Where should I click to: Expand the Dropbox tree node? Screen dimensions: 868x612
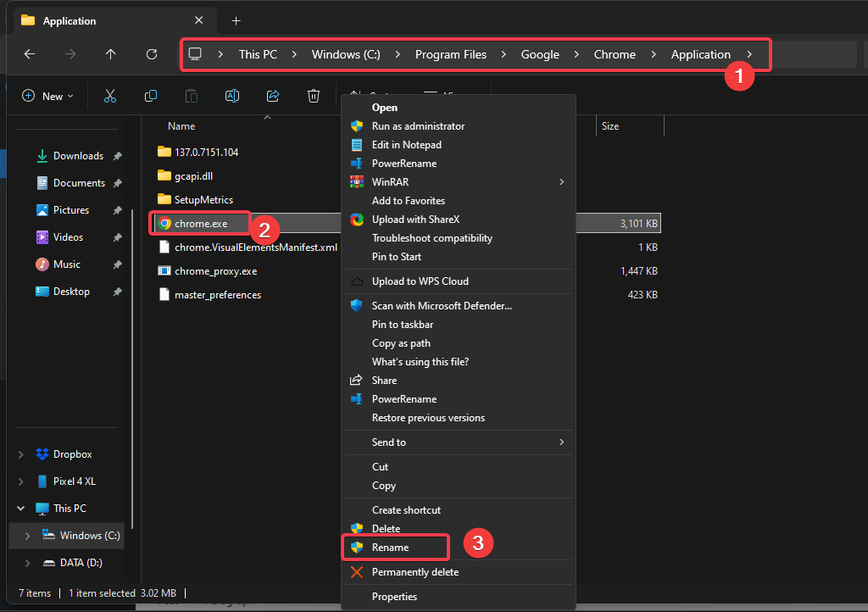[21, 453]
